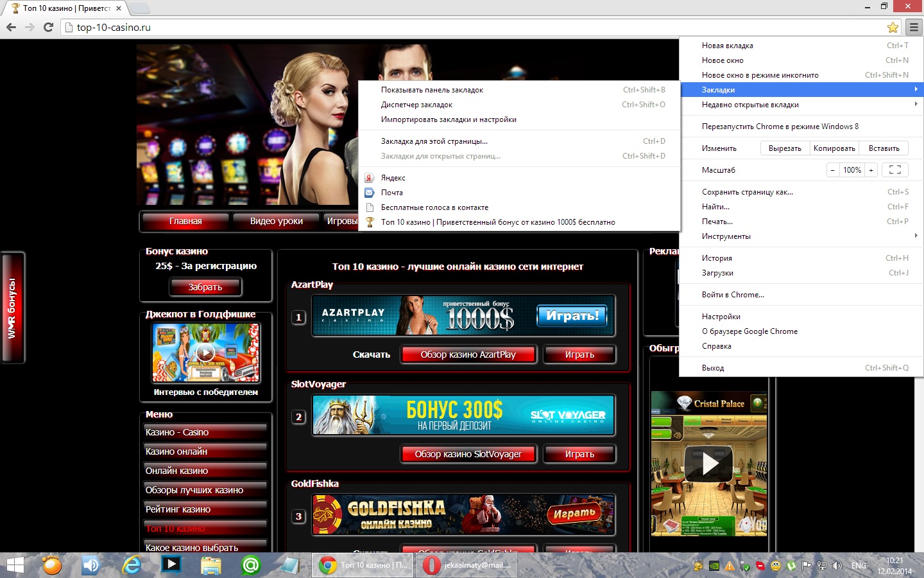This screenshot has width=924, height=578.
Task: Open Новое окно в режиме инкогнито
Action: [801, 75]
